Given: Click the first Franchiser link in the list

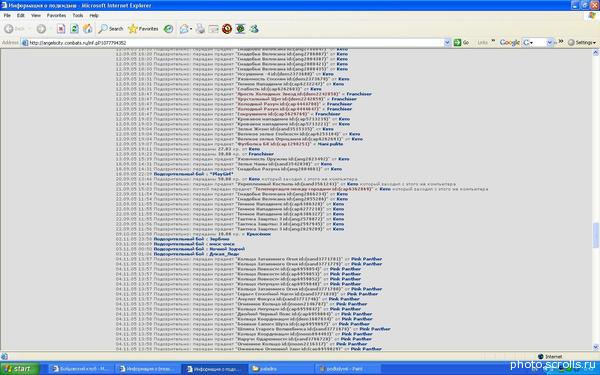Looking at the screenshot, I should (x=359, y=94).
